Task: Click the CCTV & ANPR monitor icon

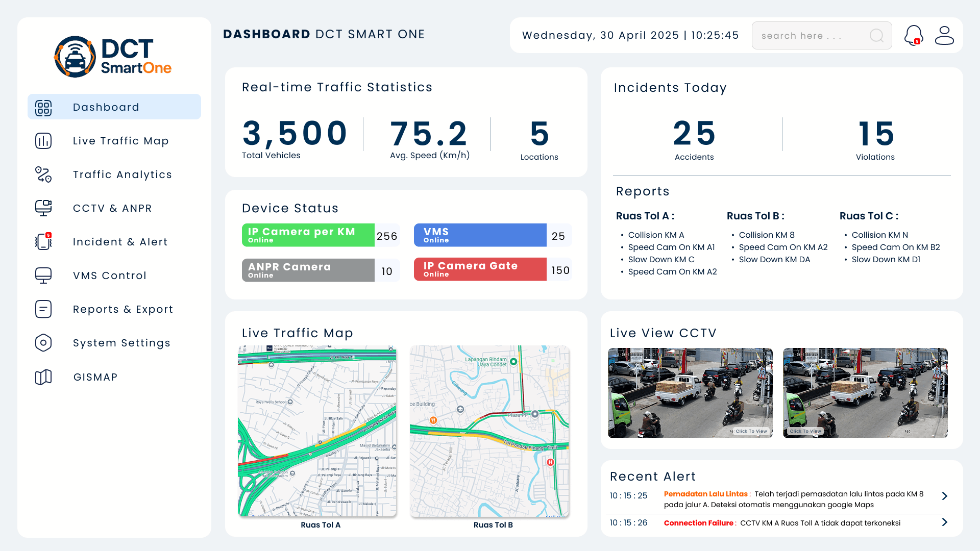Action: pos(43,208)
